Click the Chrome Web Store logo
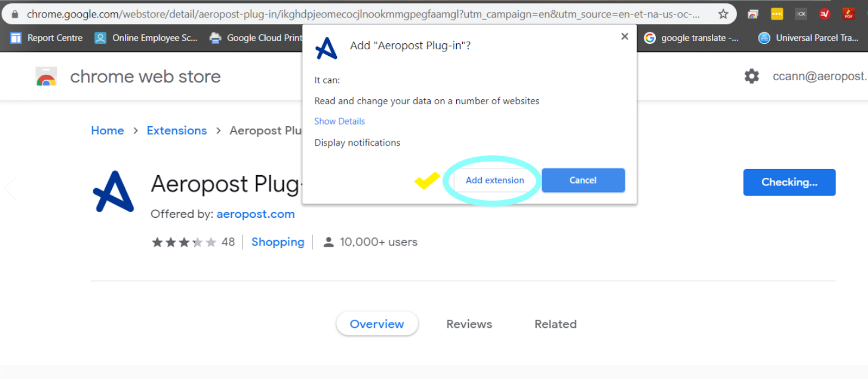The image size is (868, 380). coord(46,76)
